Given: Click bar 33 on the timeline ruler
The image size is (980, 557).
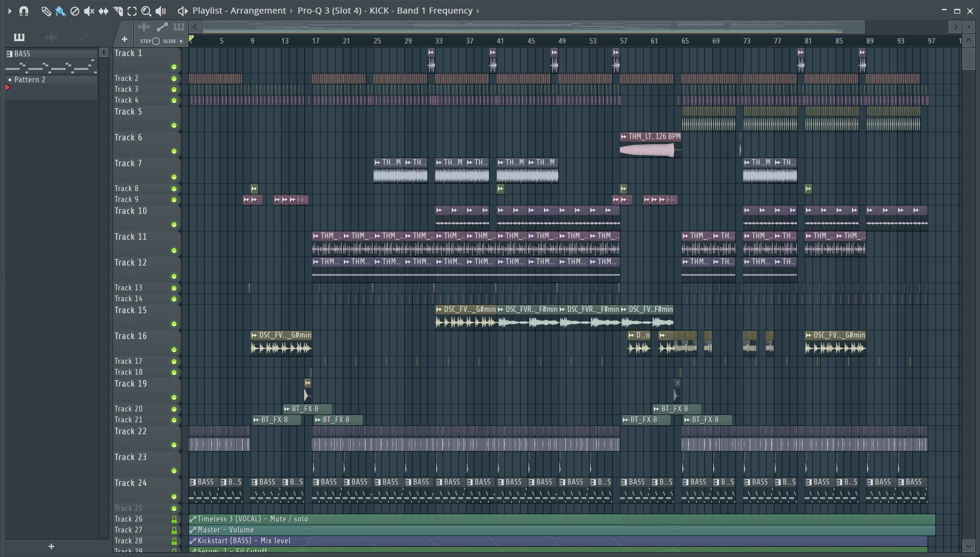Looking at the screenshot, I should coord(439,41).
